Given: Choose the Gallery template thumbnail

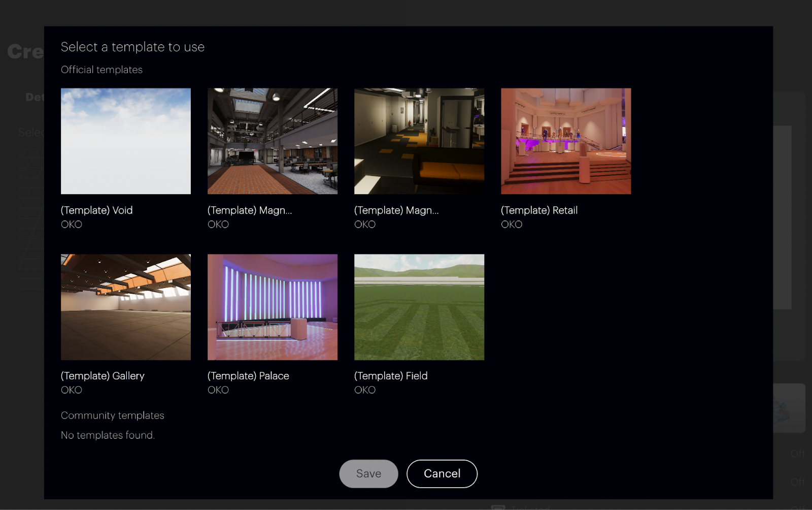Looking at the screenshot, I should coord(126,307).
